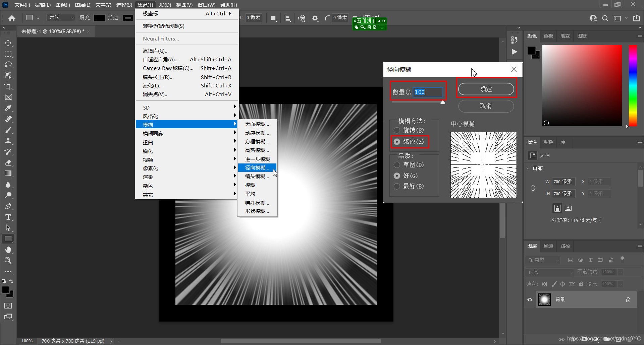The image size is (644, 345).
Task: Open the shape mode dropdown 形状
Action: point(60,17)
